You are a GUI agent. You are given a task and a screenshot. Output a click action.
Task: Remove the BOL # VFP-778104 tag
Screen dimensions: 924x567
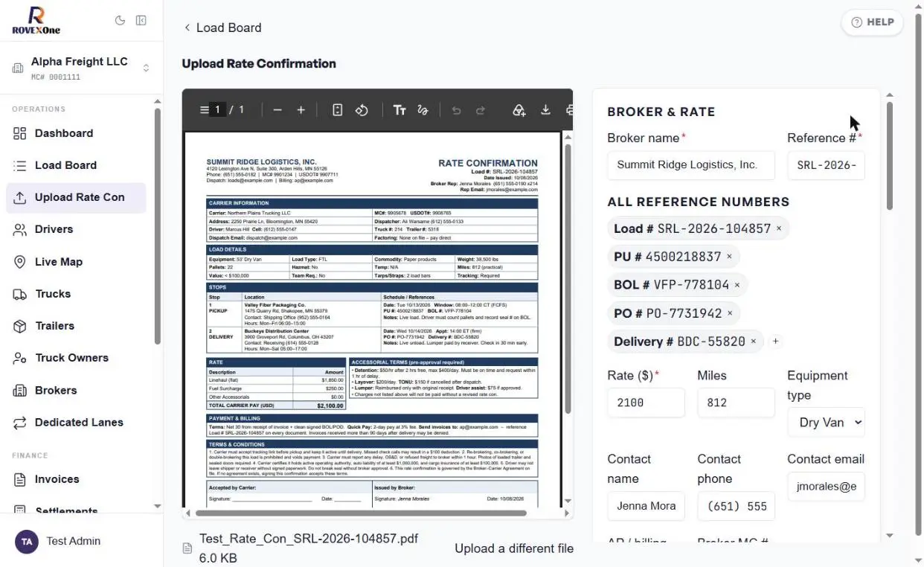737,285
